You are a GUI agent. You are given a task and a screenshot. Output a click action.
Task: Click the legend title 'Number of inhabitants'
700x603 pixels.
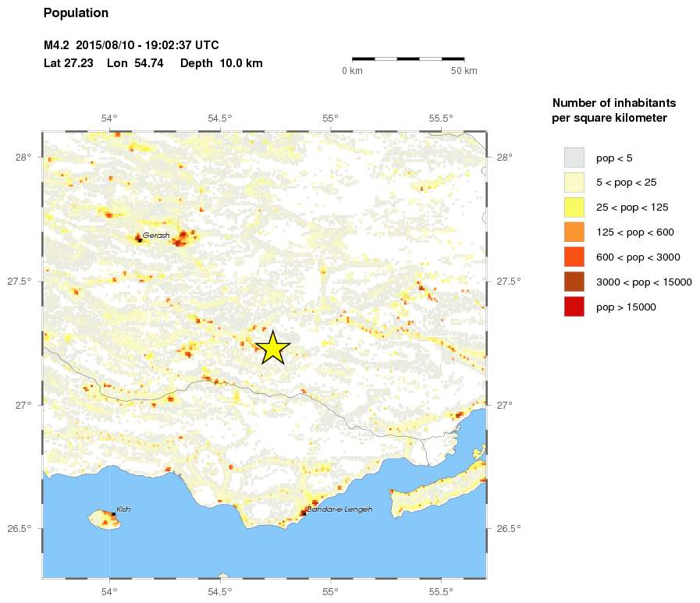(x=613, y=103)
